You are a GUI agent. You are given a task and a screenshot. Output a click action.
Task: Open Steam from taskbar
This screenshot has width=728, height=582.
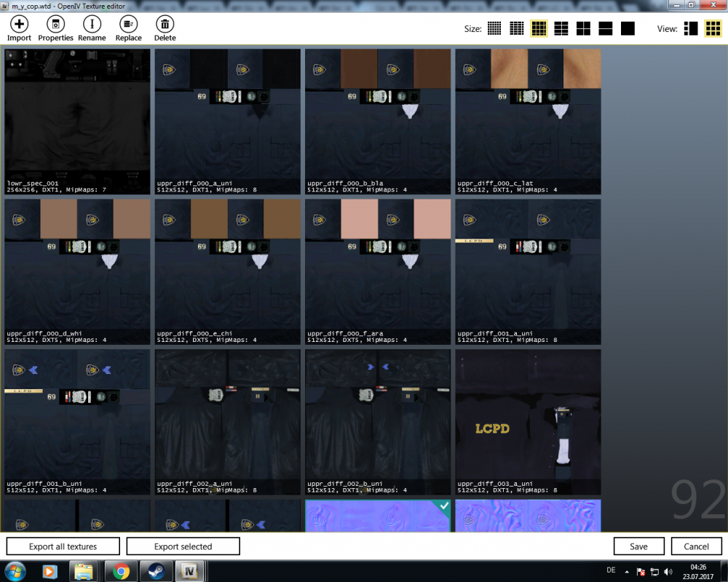[156, 571]
